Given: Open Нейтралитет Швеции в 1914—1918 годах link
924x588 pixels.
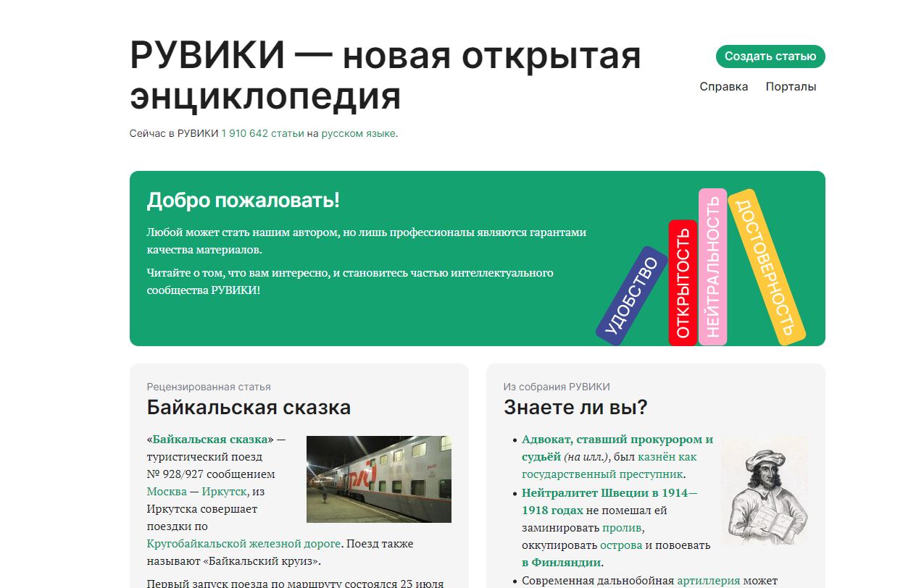Looking at the screenshot, I should 609,493.
